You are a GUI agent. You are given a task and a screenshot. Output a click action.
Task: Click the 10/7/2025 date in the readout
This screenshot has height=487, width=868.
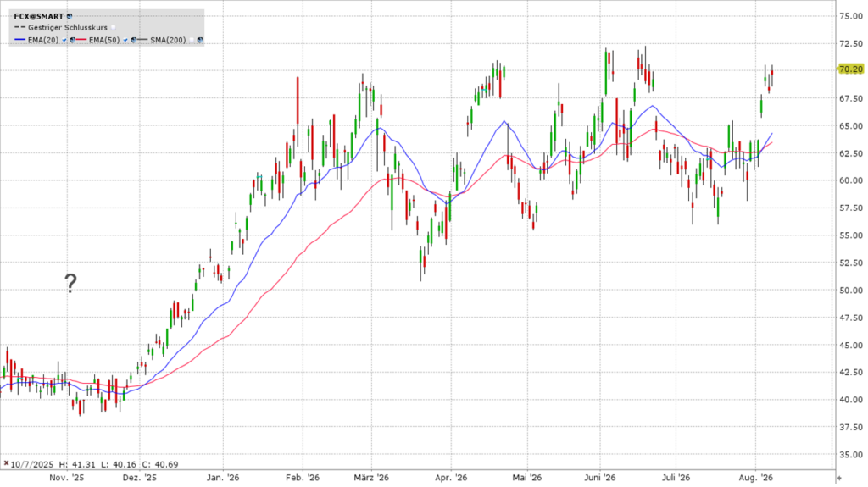[31, 464]
